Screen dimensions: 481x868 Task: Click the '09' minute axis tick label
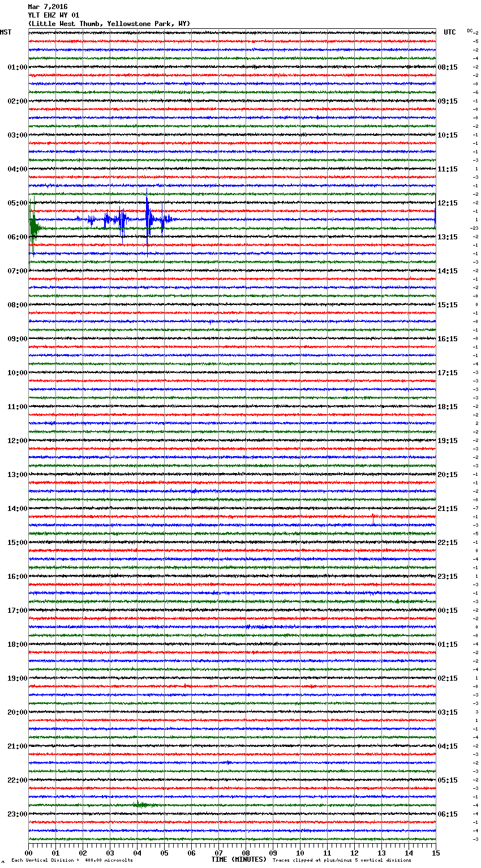(x=273, y=853)
